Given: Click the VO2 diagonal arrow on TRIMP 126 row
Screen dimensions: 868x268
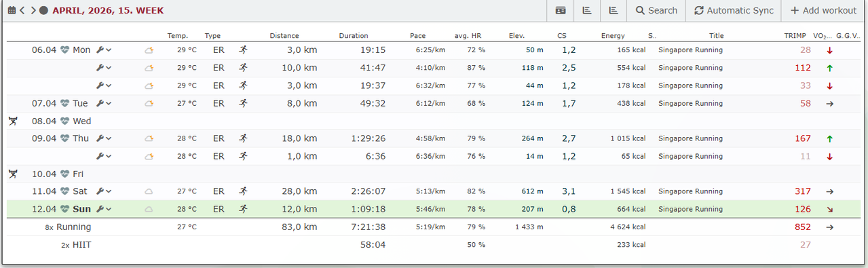Looking at the screenshot, I should (829, 210).
